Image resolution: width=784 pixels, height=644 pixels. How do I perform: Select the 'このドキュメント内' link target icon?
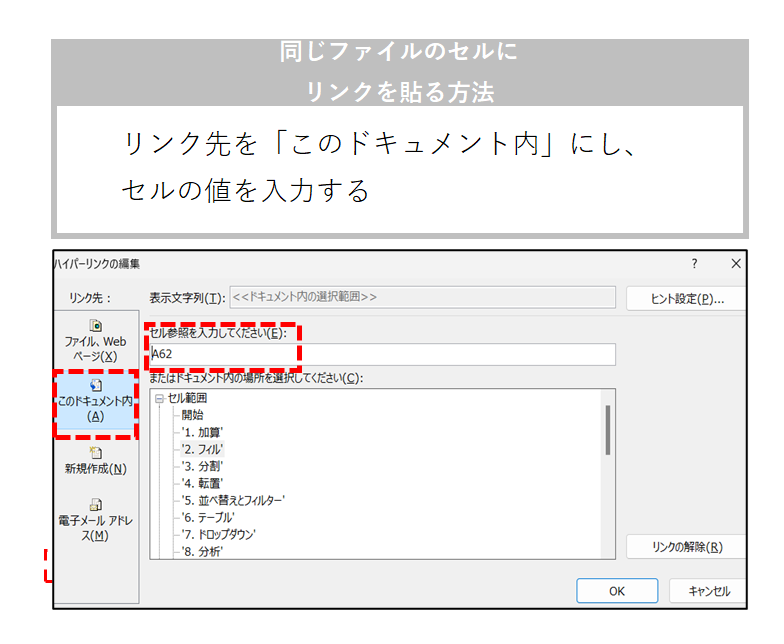[x=96, y=385]
